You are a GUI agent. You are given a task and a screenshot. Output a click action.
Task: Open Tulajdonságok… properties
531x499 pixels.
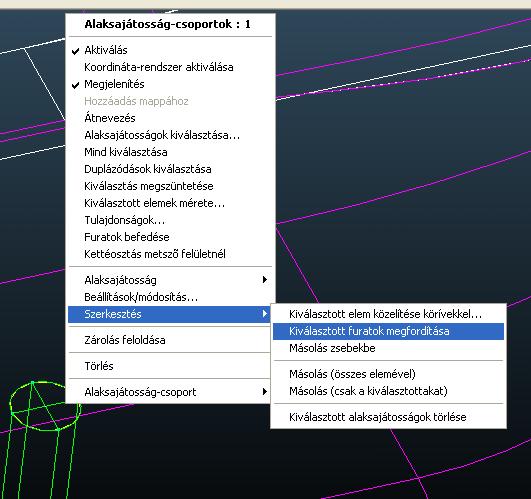(169, 220)
